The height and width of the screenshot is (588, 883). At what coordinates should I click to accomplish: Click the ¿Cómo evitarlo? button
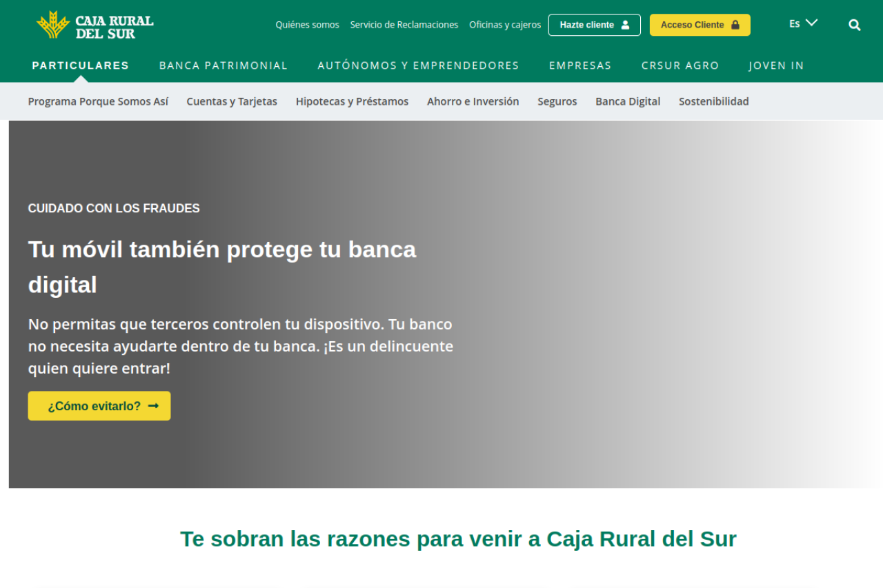(x=99, y=406)
